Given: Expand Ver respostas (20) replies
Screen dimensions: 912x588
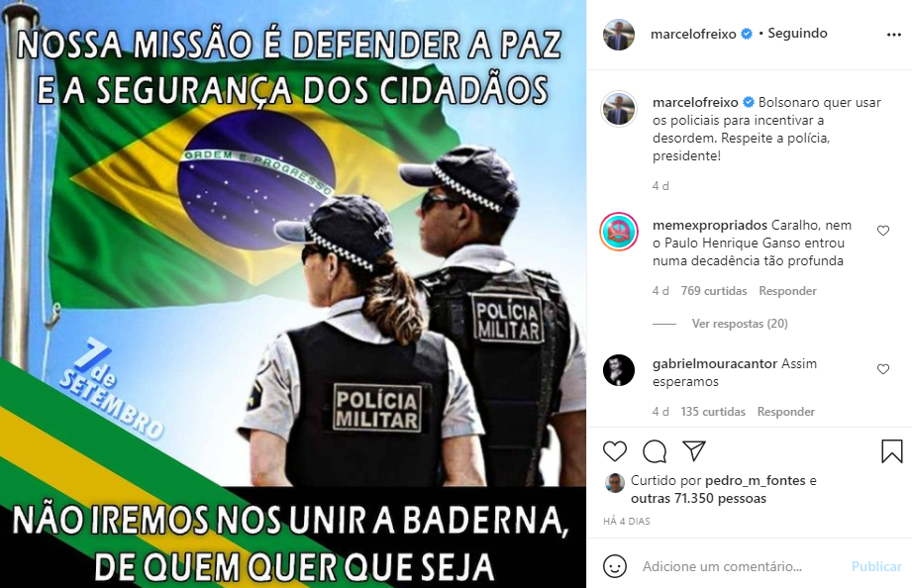Looking at the screenshot, I should coord(740,324).
